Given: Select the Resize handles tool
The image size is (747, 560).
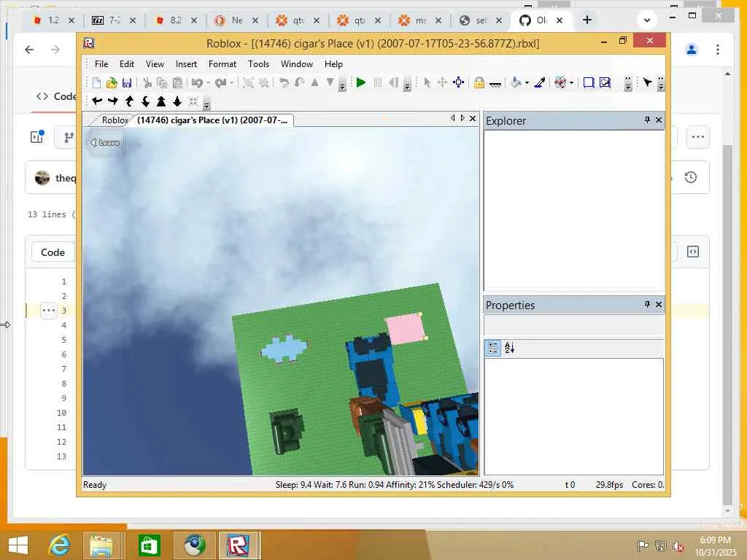Looking at the screenshot, I should point(459,83).
